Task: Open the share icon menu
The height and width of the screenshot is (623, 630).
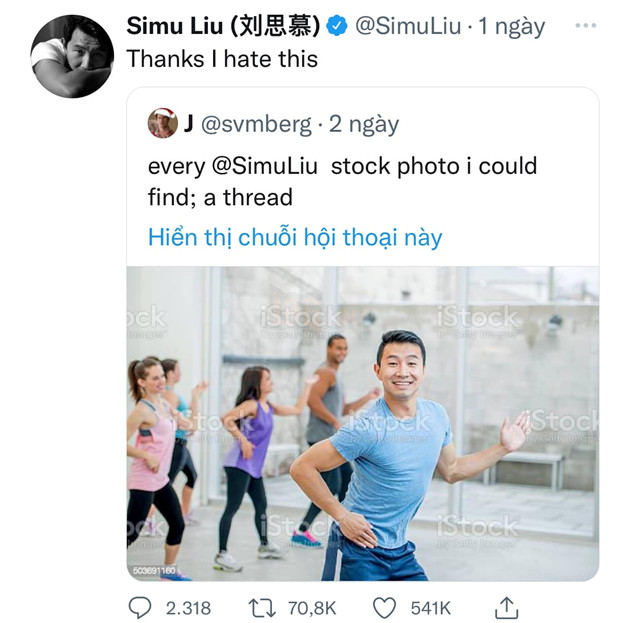Action: (507, 607)
